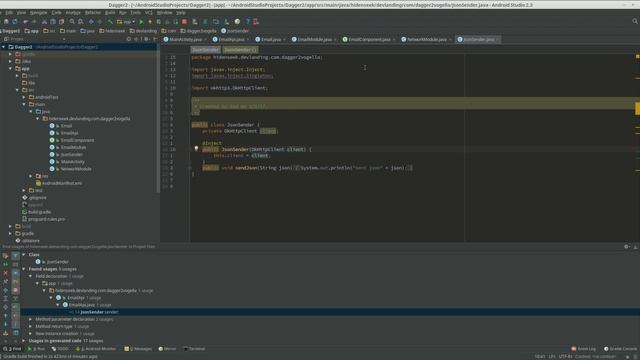This screenshot has height=360, width=640.
Task: Click the lightbulb intention icon in editor gutter
Action: [196, 149]
